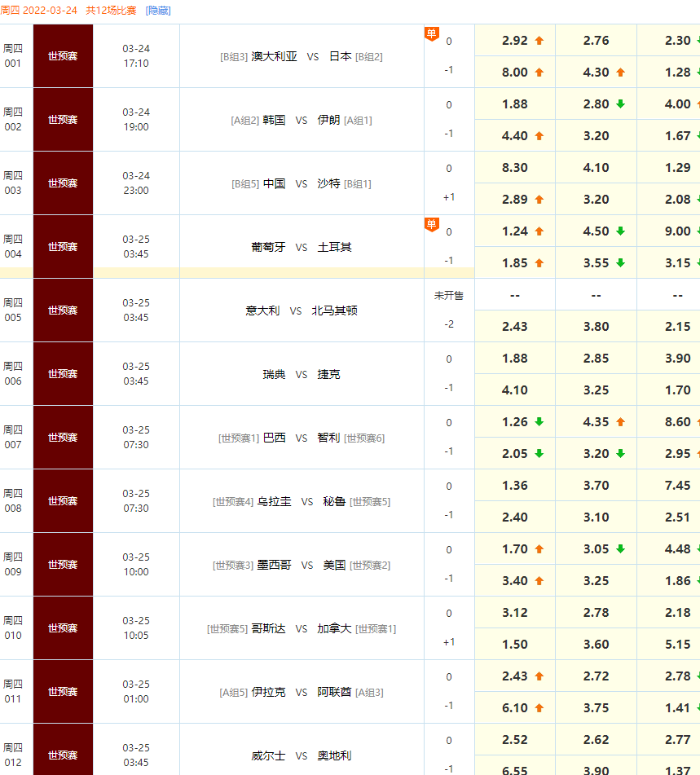Click the 日本 team name link
Viewport: 700px width, 775px height.
340,56
